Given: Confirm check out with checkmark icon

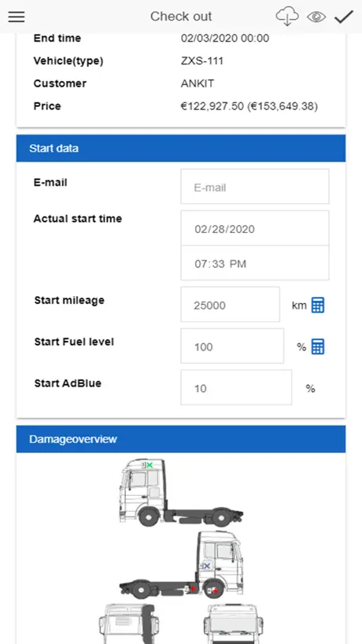Looking at the screenshot, I should [x=344, y=17].
